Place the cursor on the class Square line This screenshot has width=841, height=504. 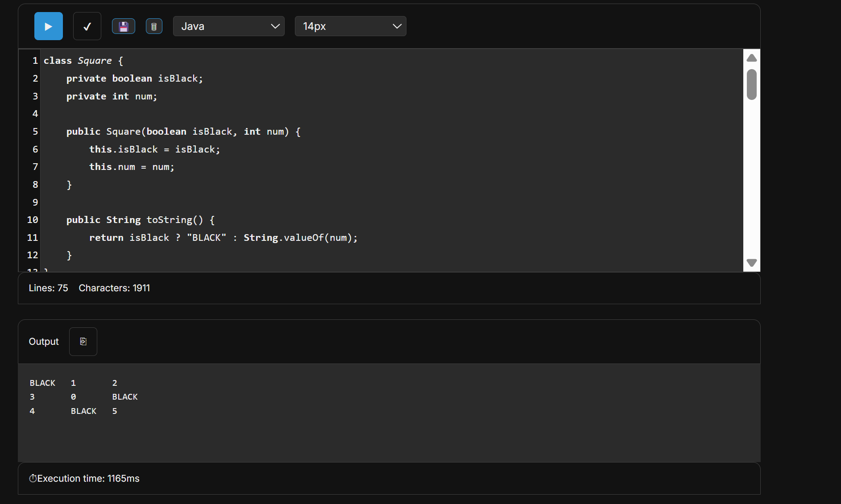click(83, 61)
